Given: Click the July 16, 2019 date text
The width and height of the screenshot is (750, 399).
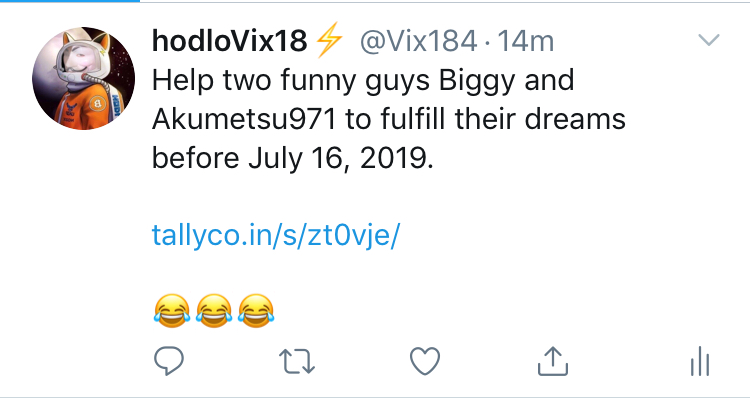Looking at the screenshot, I should [x=341, y=159].
